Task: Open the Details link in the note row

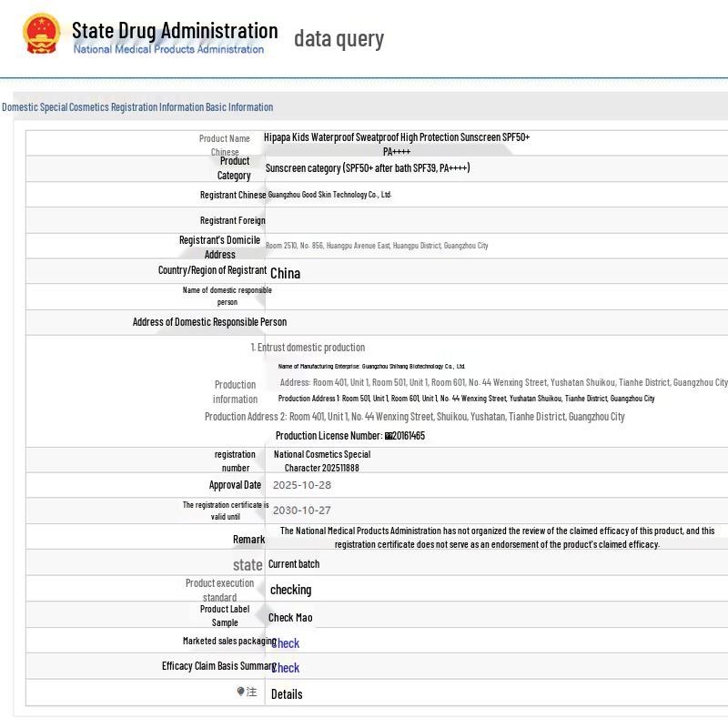Action: [287, 694]
